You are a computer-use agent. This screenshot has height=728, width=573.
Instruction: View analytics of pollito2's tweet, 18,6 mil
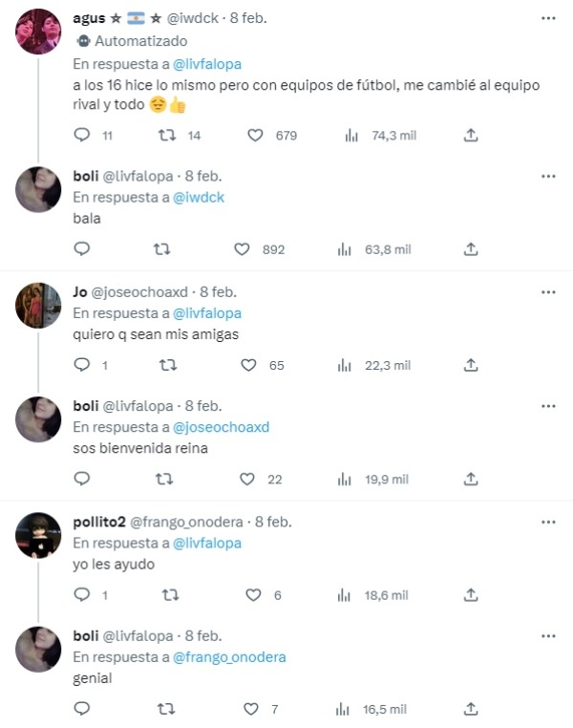point(345,594)
